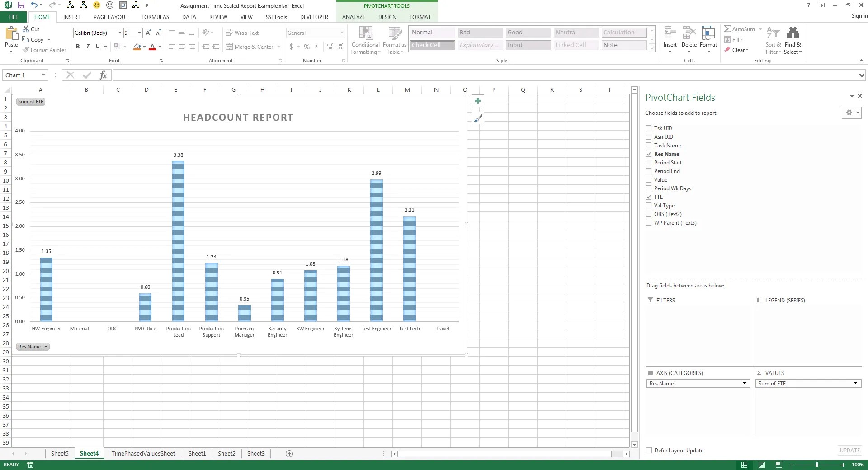Enable Defer Layout Update

pyautogui.click(x=649, y=451)
